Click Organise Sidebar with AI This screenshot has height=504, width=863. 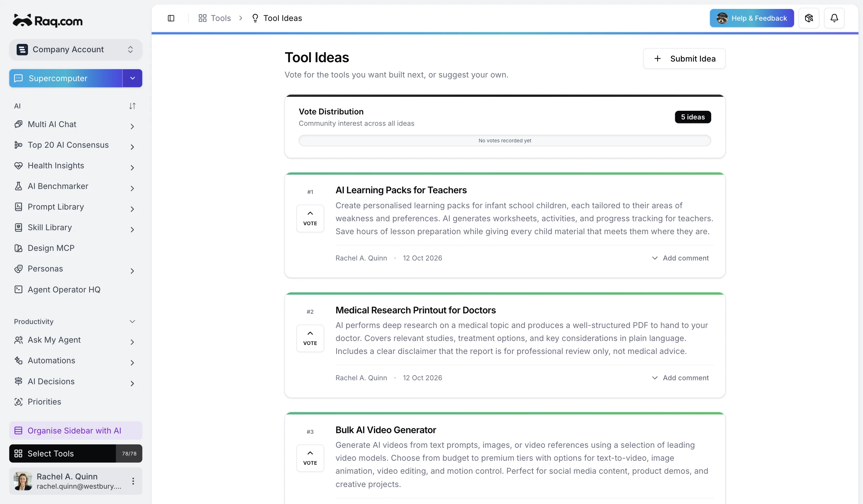tap(76, 430)
